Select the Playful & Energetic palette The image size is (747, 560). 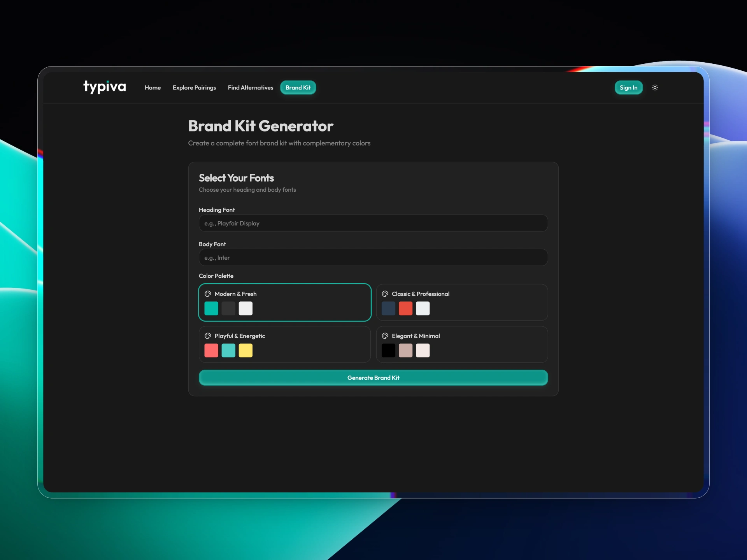285,345
